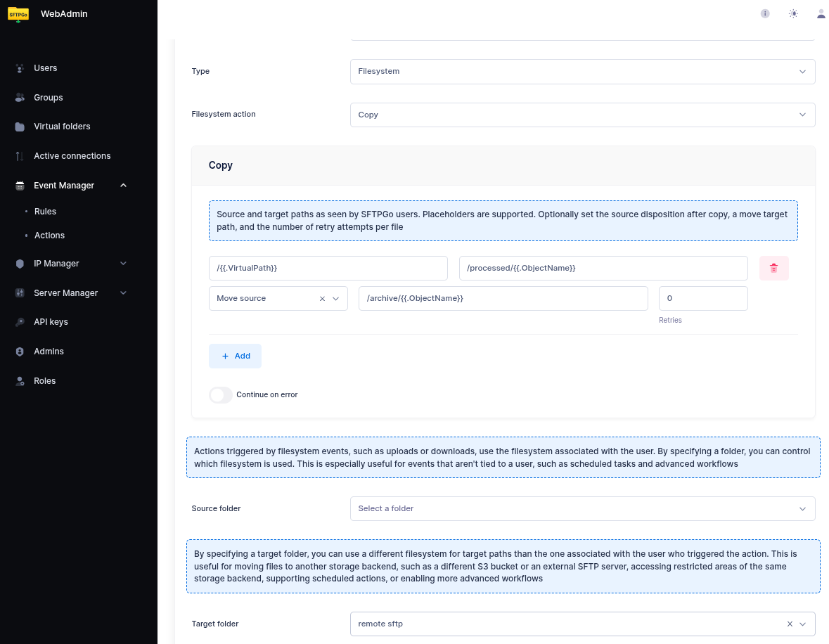Screen dimensions: 829x644
Task: Open the Filesystem action dropdown
Action: (x=582, y=115)
